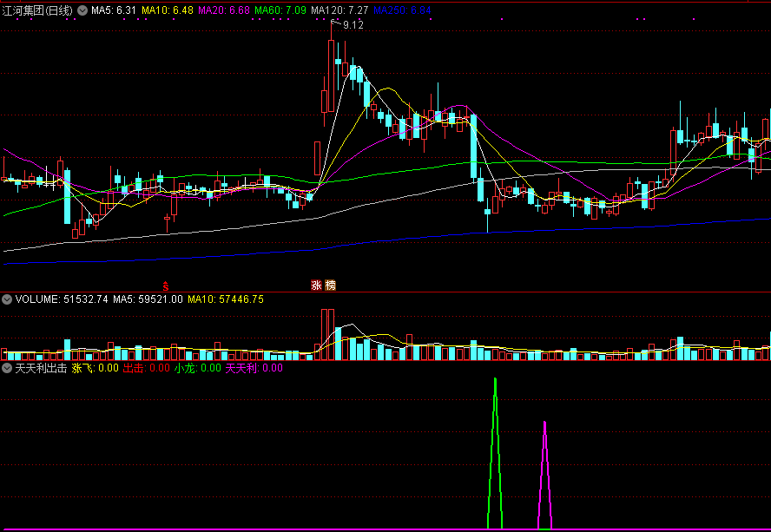
Task: Click the MA20: 6.68 label
Action: click(x=224, y=10)
